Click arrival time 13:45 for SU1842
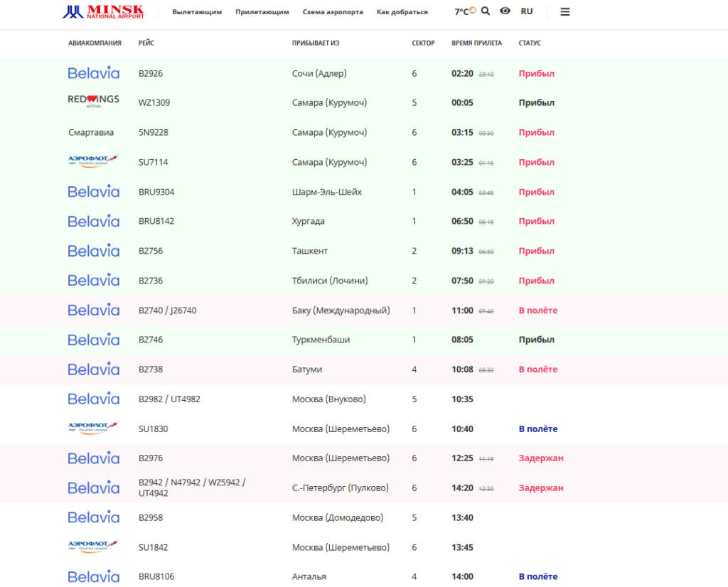This screenshot has height=587, width=728. tap(462, 547)
